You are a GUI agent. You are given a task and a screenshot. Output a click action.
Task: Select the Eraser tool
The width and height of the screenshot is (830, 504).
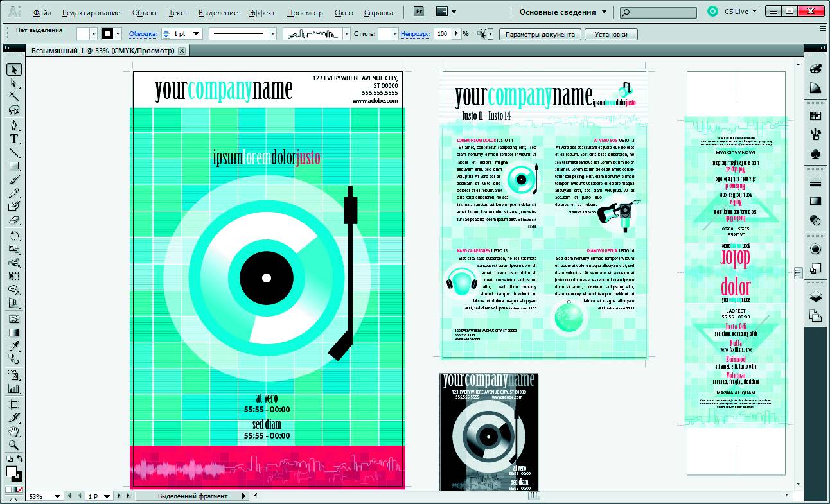(14, 220)
